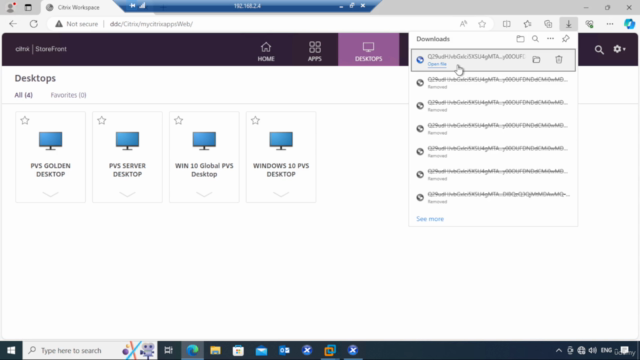640x360 pixels.
Task: Launch PVS SERVER DESKTOP monitor icon
Action: pos(127,141)
